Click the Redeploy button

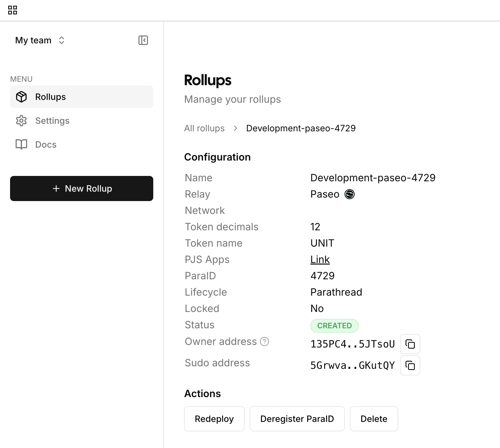click(x=214, y=419)
